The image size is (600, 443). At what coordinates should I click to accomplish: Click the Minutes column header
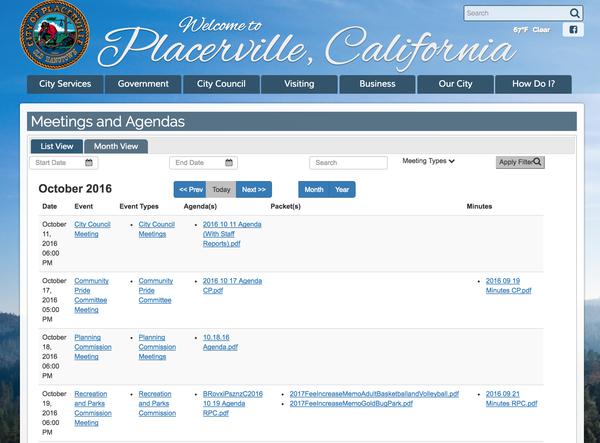click(479, 206)
